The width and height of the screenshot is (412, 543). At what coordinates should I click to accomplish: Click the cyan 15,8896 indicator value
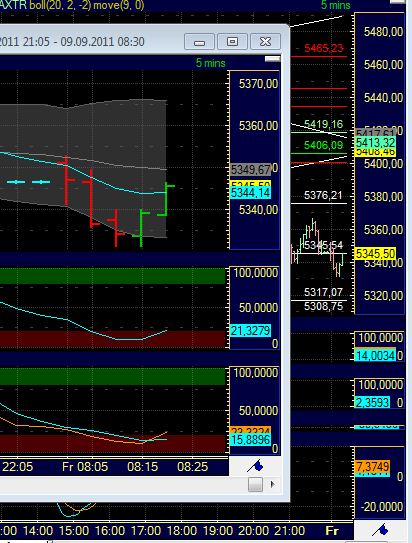coord(251,440)
